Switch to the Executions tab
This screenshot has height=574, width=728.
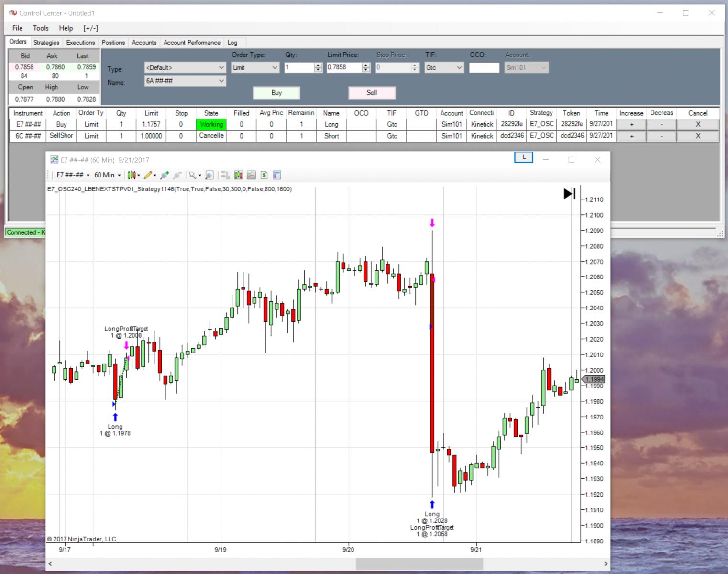[80, 43]
